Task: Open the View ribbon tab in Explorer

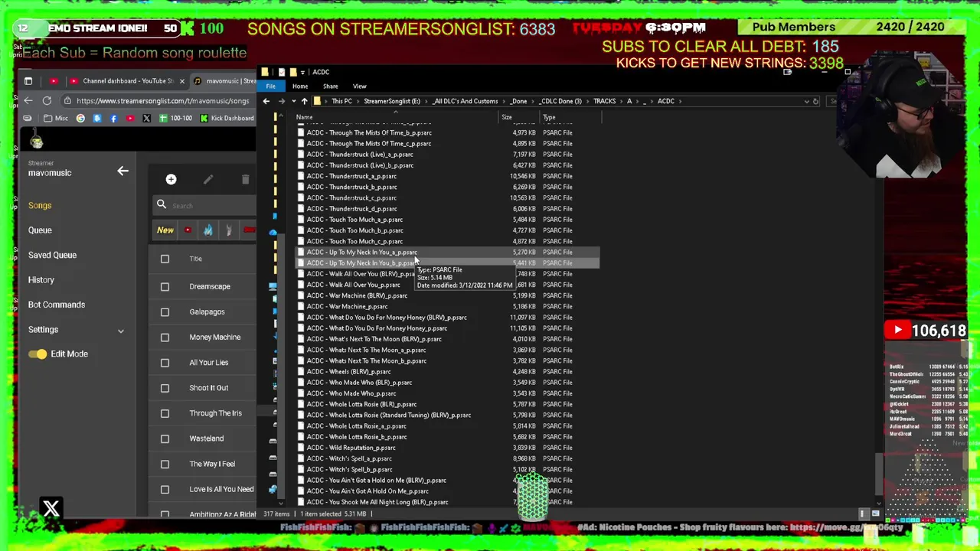Action: pyautogui.click(x=359, y=86)
